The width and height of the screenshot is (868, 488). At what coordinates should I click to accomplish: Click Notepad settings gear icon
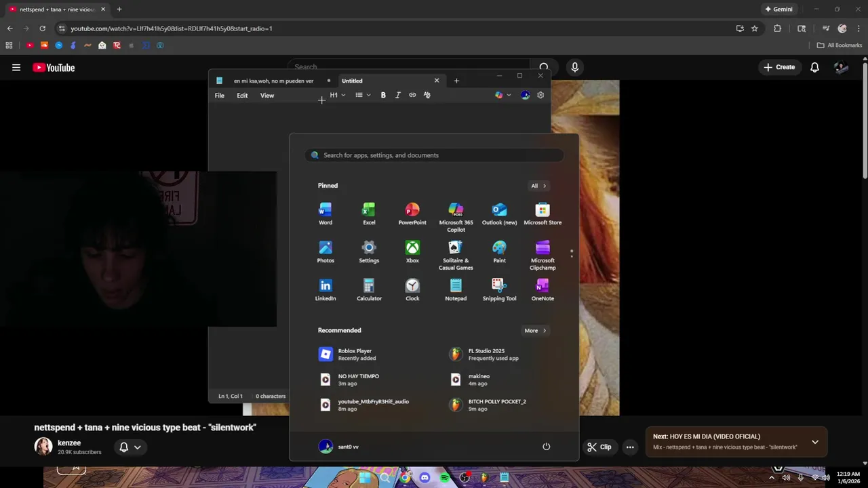click(540, 95)
